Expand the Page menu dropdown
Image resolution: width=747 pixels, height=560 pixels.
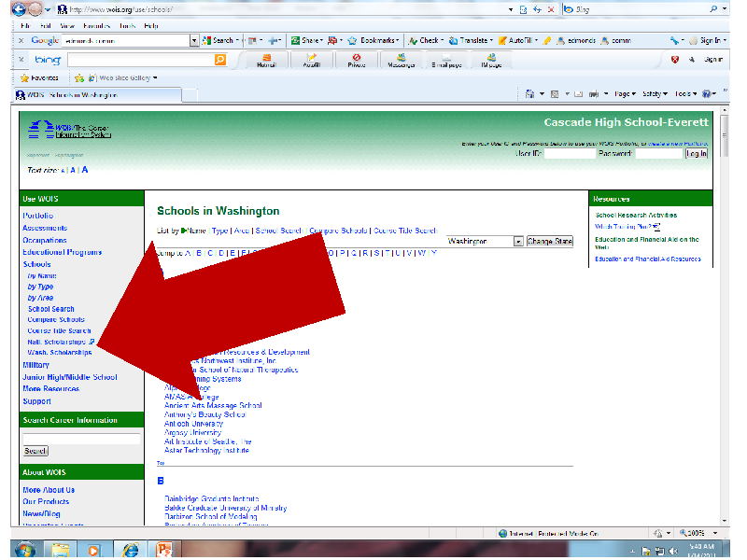tap(625, 94)
